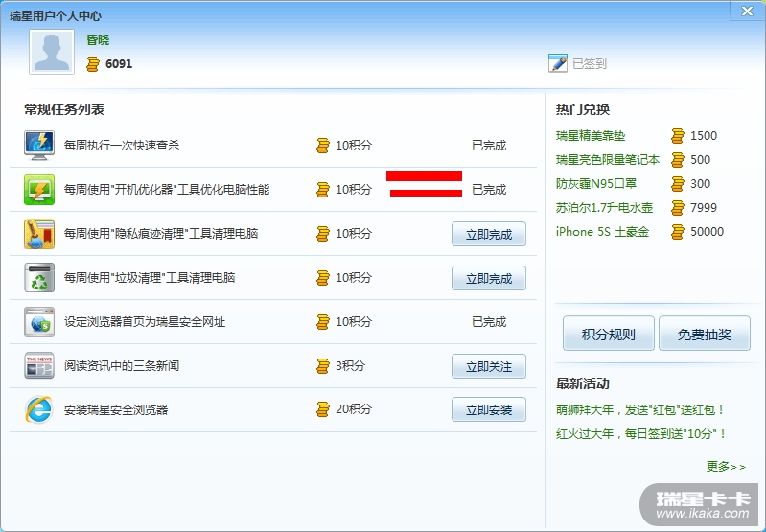Click the 常规任务列表 heading
Image resolution: width=766 pixels, height=532 pixels.
64,109
